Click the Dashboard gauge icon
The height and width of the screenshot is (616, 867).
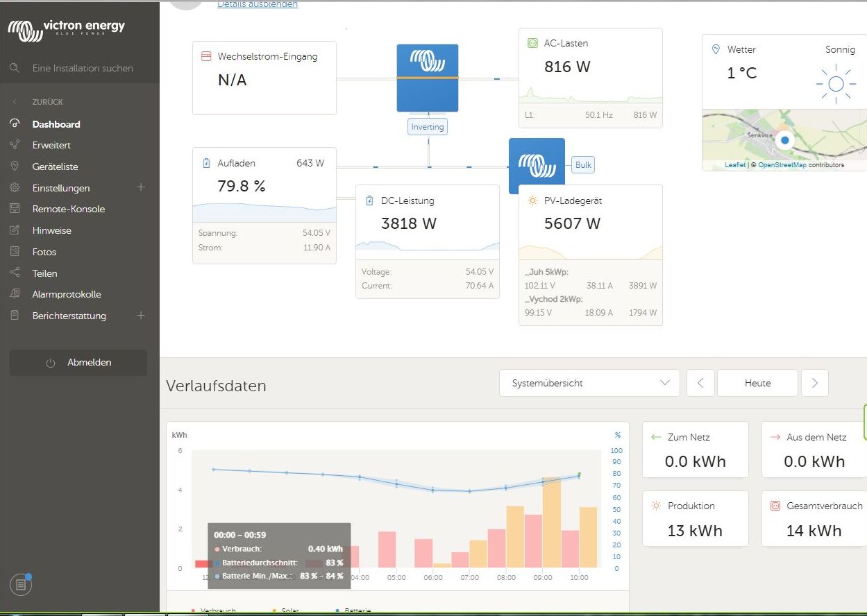tap(15, 124)
